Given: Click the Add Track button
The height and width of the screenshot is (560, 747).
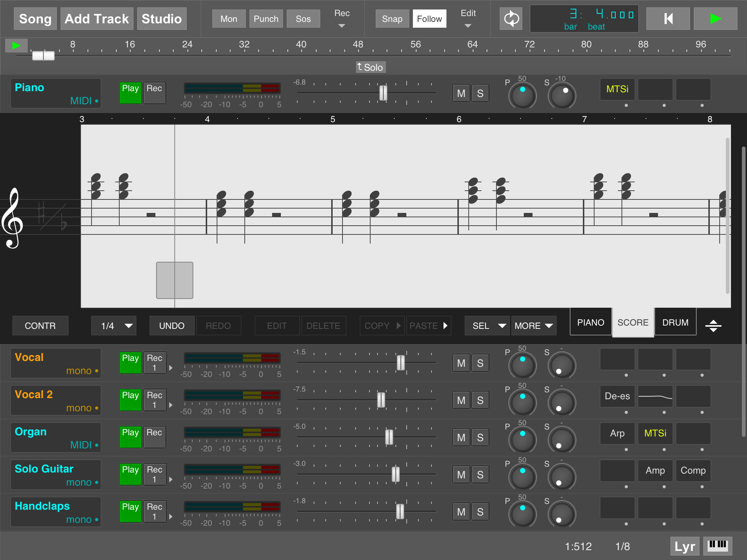Looking at the screenshot, I should tap(97, 19).
